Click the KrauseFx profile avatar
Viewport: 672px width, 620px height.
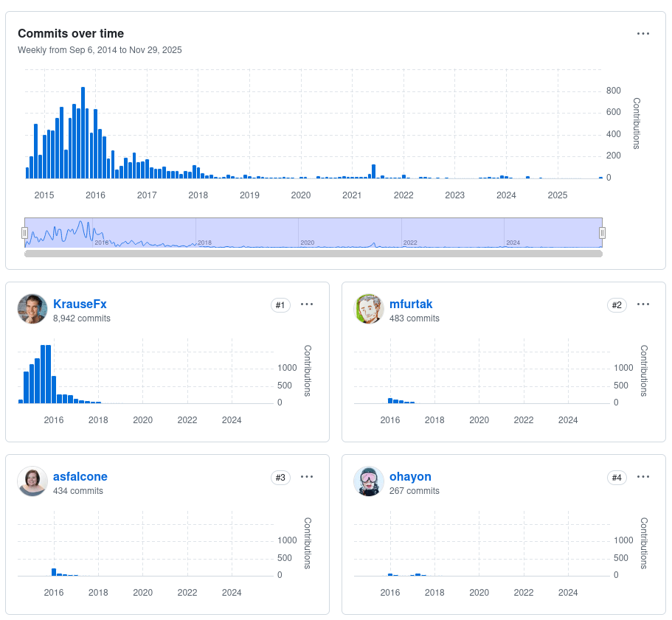[x=32, y=310]
